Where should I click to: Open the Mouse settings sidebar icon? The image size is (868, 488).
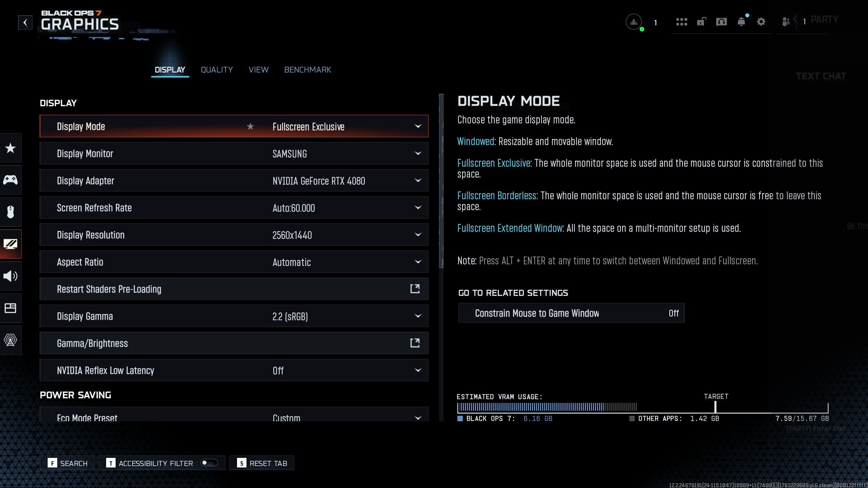(x=11, y=212)
